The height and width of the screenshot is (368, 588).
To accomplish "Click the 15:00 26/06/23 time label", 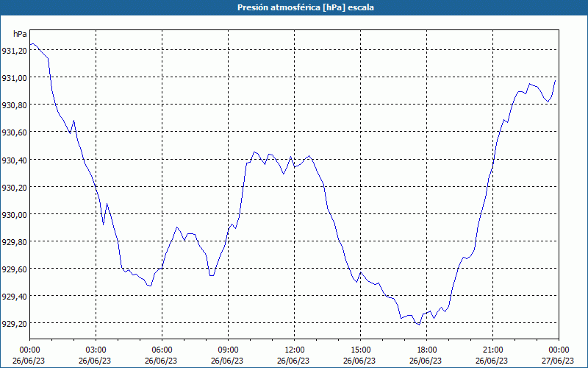I will click(360, 355).
